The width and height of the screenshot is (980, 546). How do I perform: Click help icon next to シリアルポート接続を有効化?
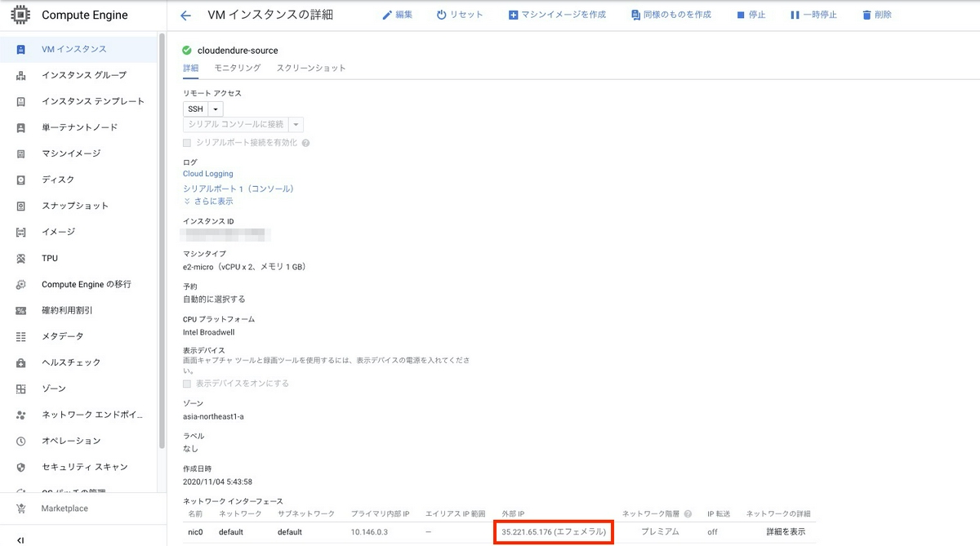click(x=305, y=143)
